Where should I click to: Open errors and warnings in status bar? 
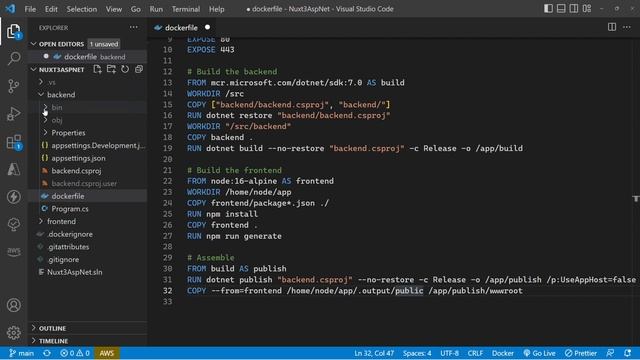pyautogui.click(x=75, y=353)
